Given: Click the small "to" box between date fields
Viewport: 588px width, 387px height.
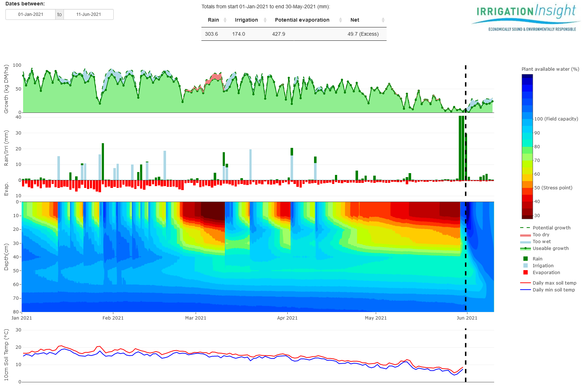Looking at the screenshot, I should [59, 14].
